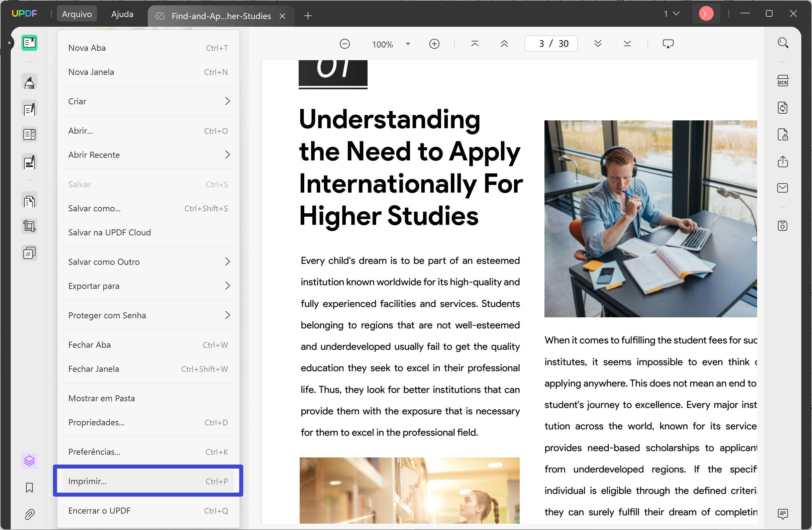The height and width of the screenshot is (530, 812).
Task: Select the highlighter Comment tool
Action: [29, 82]
